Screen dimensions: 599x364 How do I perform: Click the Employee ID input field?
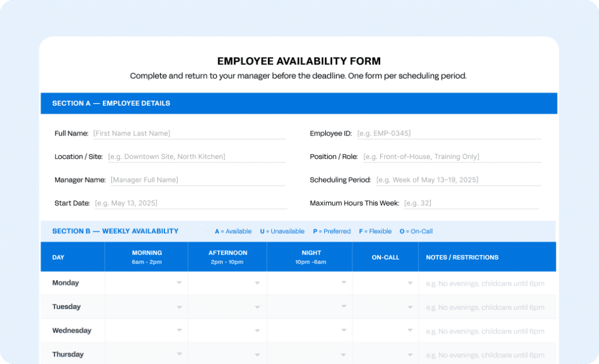pos(449,134)
